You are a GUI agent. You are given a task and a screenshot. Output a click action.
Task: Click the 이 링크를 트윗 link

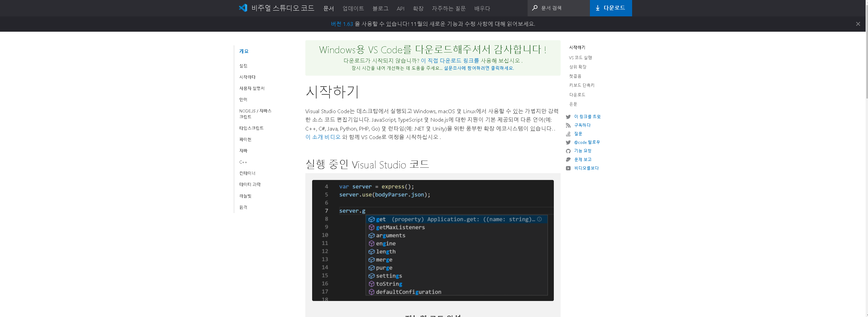pos(587,117)
